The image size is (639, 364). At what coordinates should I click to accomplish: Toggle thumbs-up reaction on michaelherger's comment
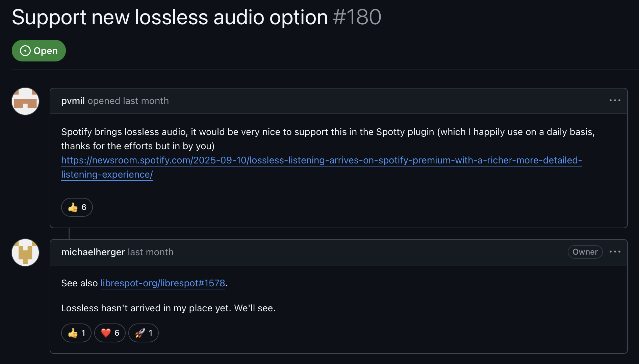coord(76,333)
